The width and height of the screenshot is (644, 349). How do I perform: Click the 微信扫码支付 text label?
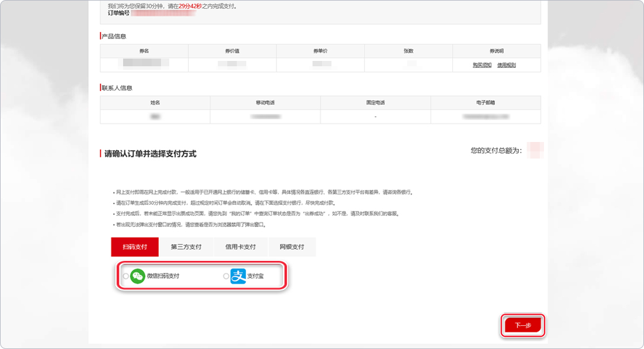point(163,276)
